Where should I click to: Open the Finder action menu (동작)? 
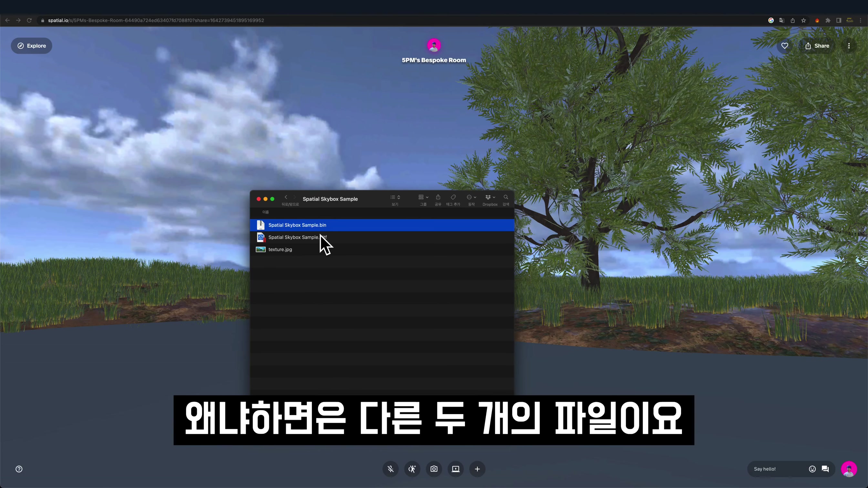(471, 197)
